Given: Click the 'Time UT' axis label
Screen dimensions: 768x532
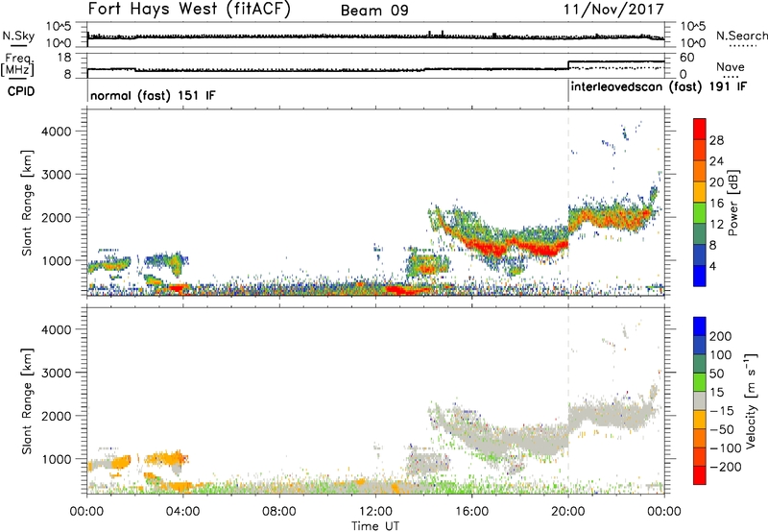Looking at the screenshot, I should [x=375, y=526].
